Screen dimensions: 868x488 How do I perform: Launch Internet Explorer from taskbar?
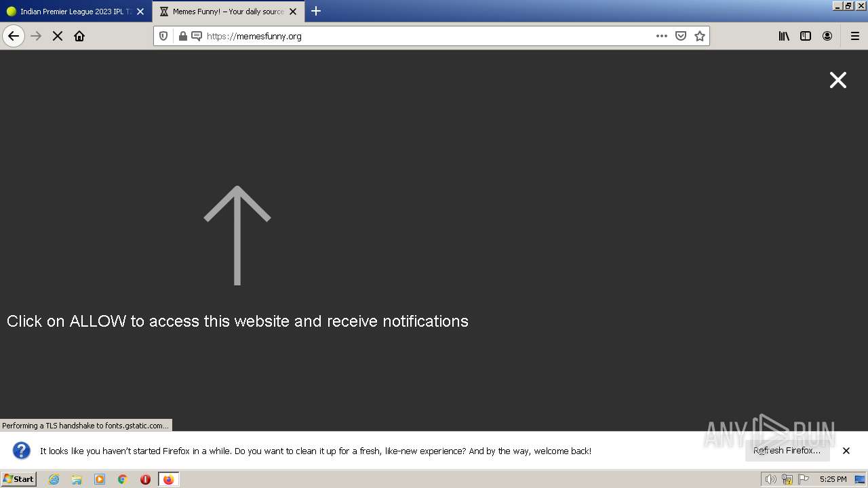coord(54,479)
